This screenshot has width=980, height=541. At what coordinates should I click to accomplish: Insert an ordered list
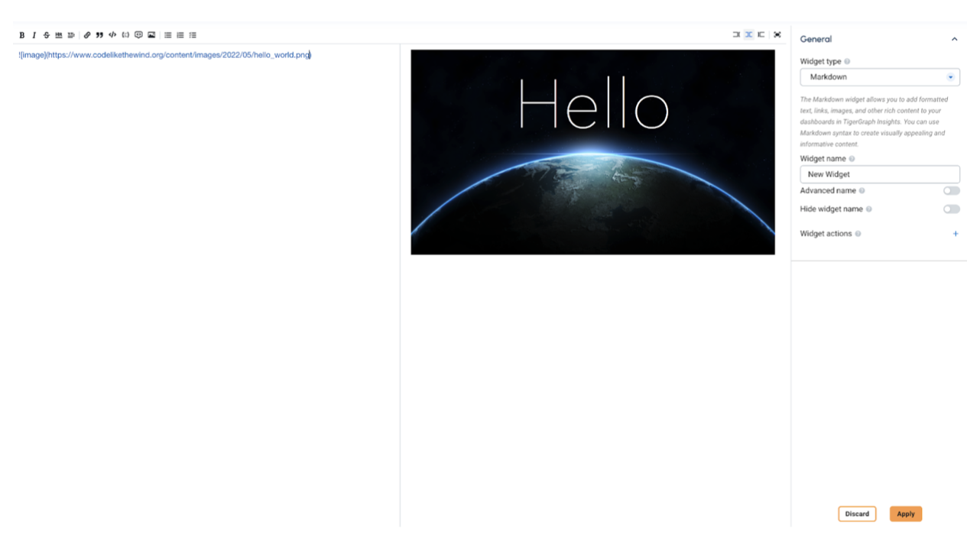pos(180,34)
